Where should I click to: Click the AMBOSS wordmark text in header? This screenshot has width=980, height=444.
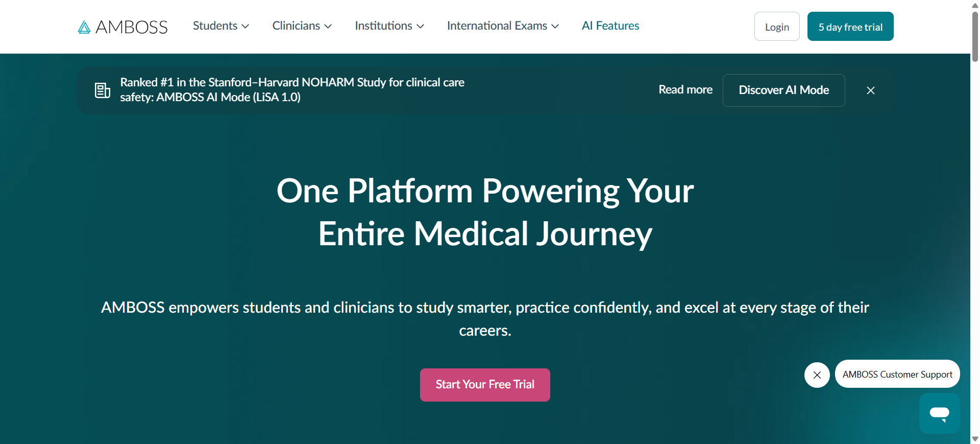[x=132, y=27]
